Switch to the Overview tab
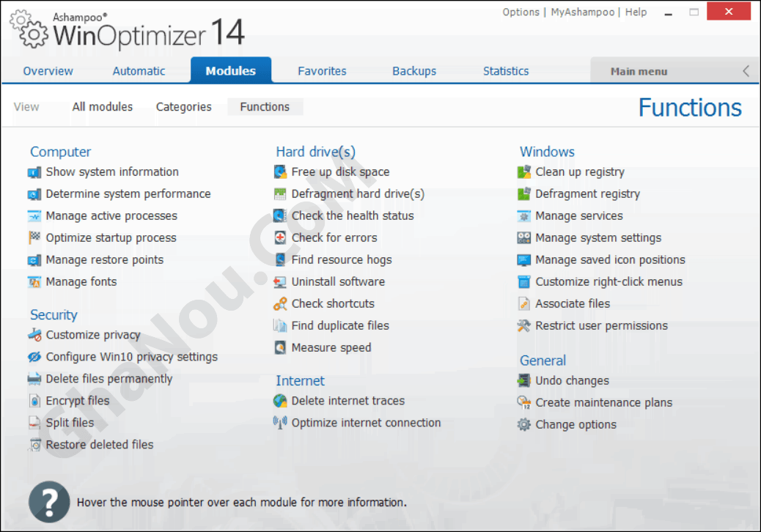The width and height of the screenshot is (761, 532). pos(48,71)
